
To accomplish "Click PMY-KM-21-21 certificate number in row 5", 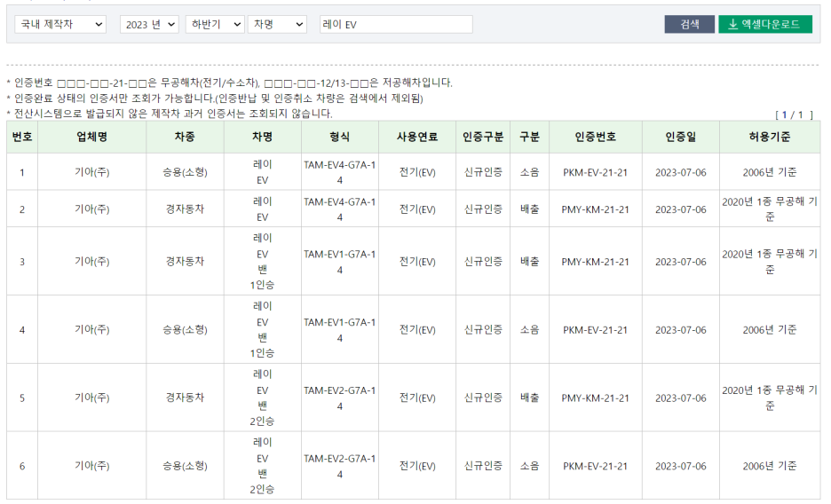I will pyautogui.click(x=595, y=398).
